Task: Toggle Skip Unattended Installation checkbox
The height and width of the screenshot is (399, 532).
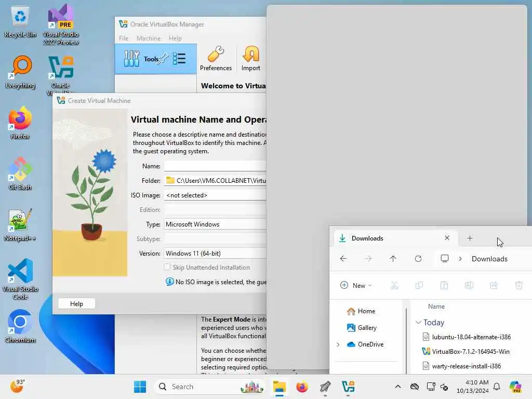Action: [x=167, y=267]
